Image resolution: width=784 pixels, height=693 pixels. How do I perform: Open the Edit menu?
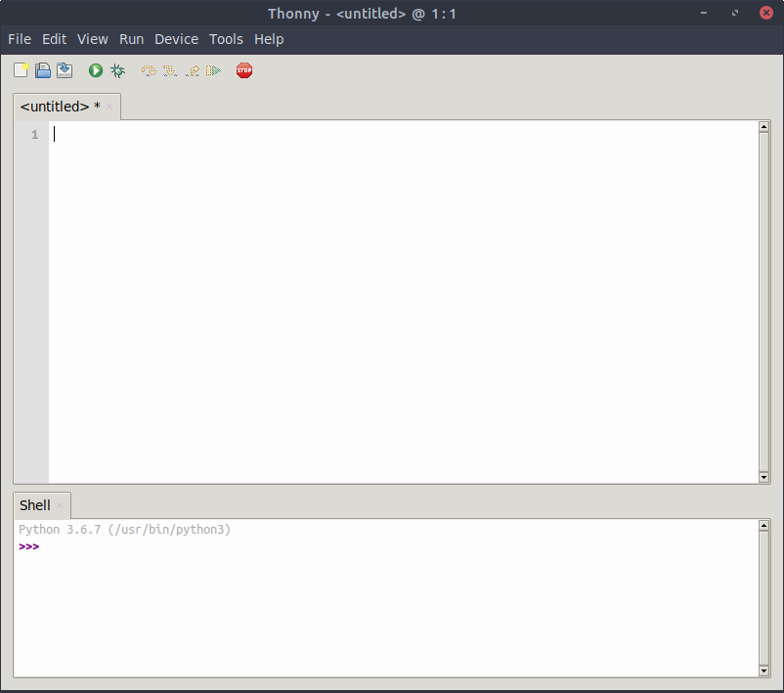click(54, 39)
